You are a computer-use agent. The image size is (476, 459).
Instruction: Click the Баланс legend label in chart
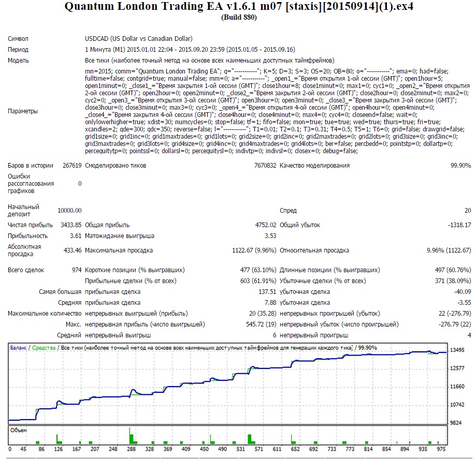point(18,348)
